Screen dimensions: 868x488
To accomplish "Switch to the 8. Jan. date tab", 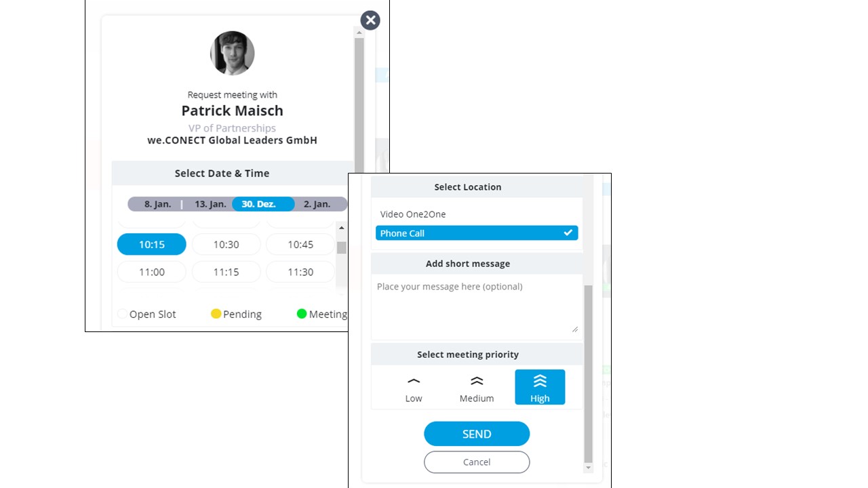I will [157, 204].
